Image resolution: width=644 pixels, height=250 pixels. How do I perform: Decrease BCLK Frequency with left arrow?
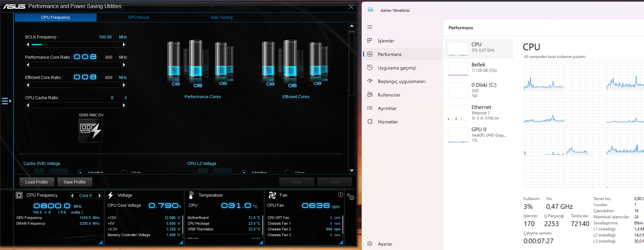click(28, 45)
